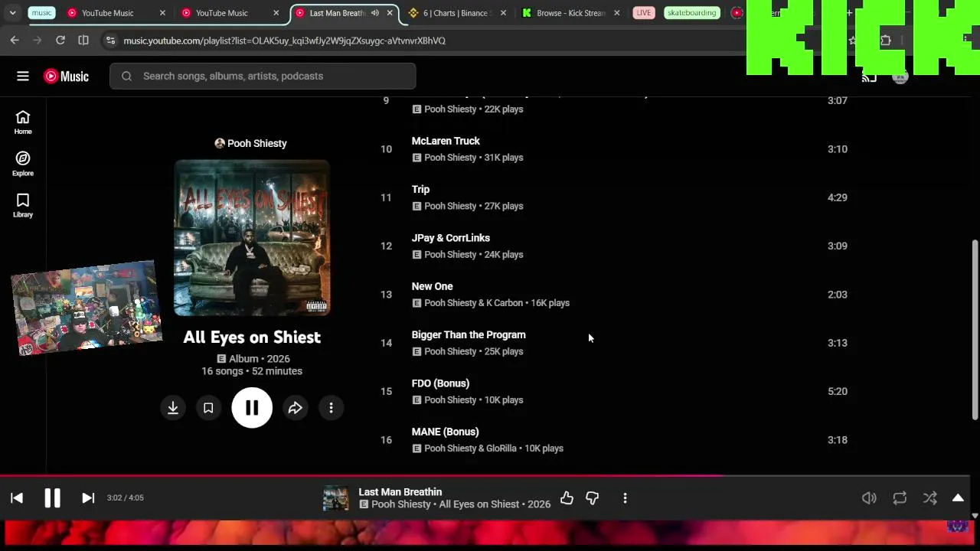Viewport: 980px width, 551px height.
Task: Reload the current page
Action: 60,41
